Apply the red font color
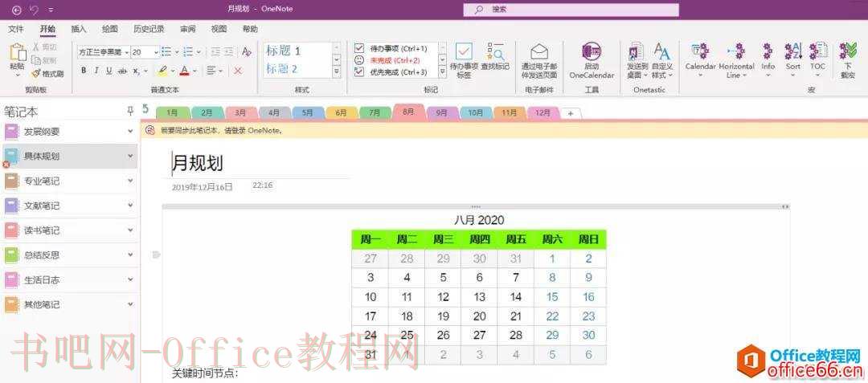This screenshot has width=868, height=383. coord(184,71)
